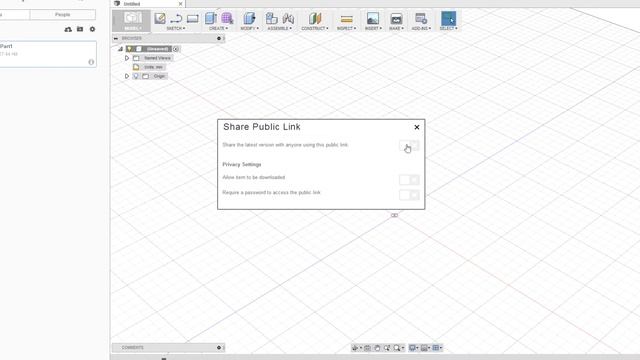640x360 pixels.
Task: Click the new folder icon in data panel
Action: (80, 29)
